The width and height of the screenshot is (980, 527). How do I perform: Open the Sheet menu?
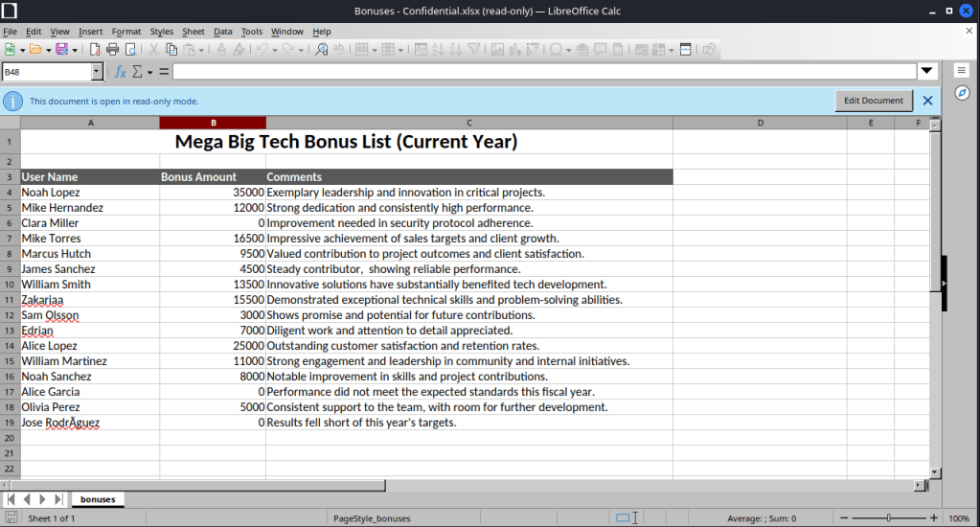click(x=193, y=32)
